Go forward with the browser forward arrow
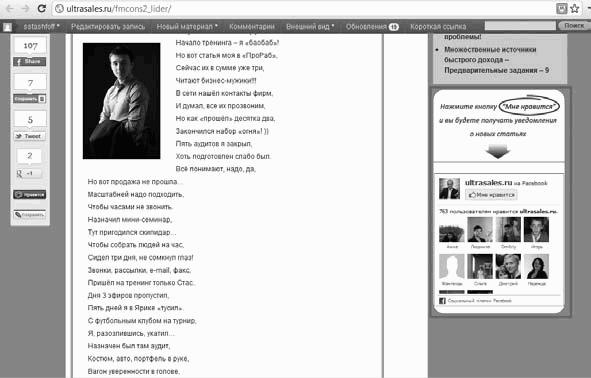Viewport: 591px width, 378px height. pyautogui.click(x=26, y=8)
